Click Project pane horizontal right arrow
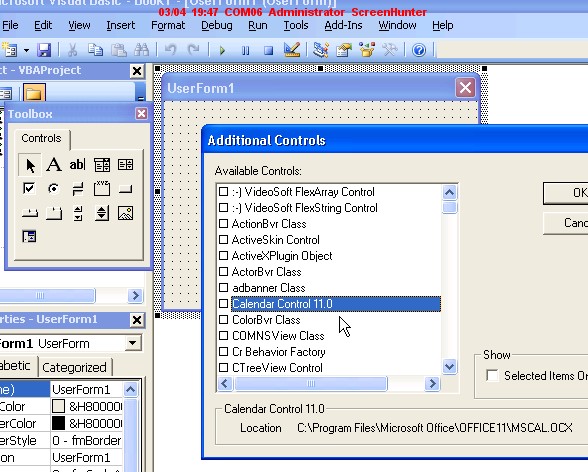Image resolution: width=588 pixels, height=472 pixels. click(x=135, y=295)
